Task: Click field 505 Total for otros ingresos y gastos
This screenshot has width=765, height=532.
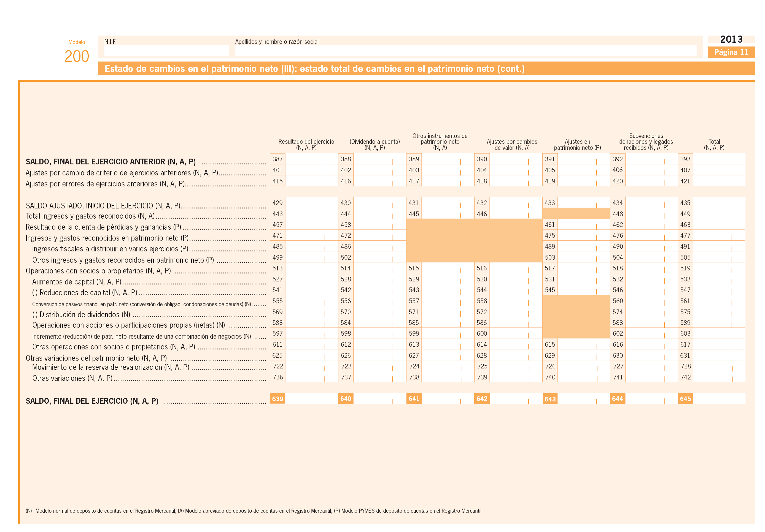Action: [718, 257]
